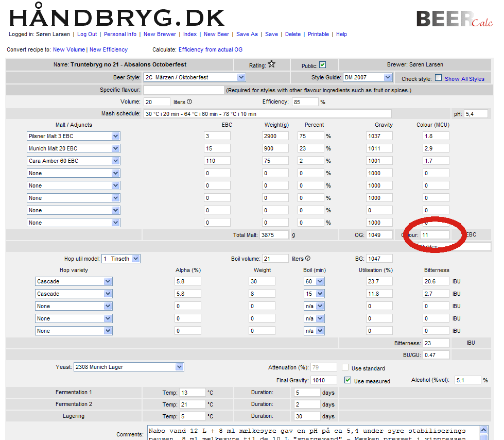
Task: Open the Printable version link
Action: pyautogui.click(x=318, y=34)
